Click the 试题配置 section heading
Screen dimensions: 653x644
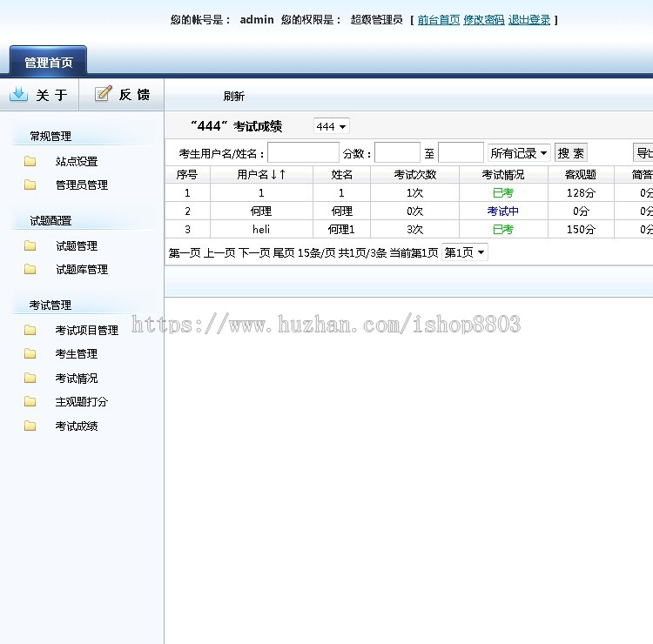tap(50, 221)
